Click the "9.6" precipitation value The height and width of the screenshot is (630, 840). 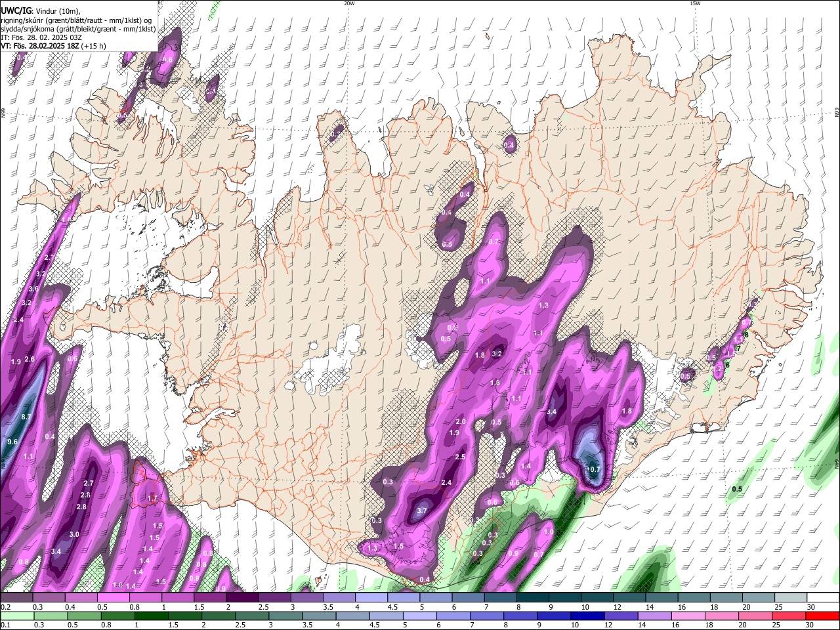[x=12, y=442]
